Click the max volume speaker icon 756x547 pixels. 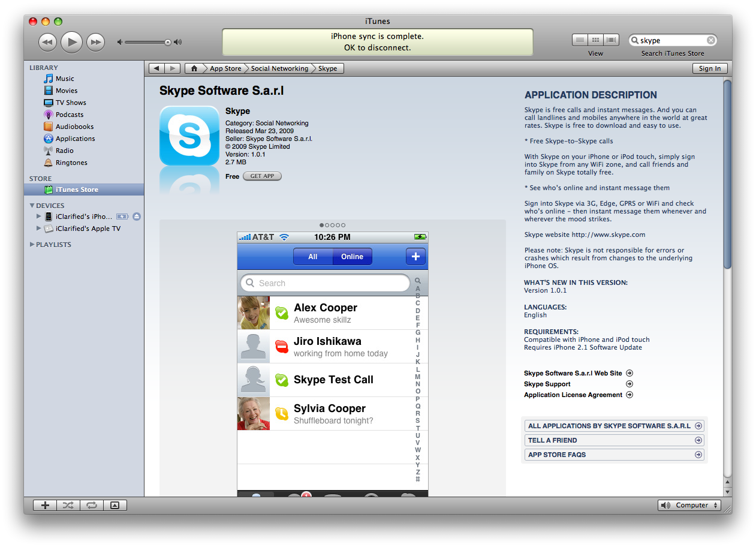177,42
